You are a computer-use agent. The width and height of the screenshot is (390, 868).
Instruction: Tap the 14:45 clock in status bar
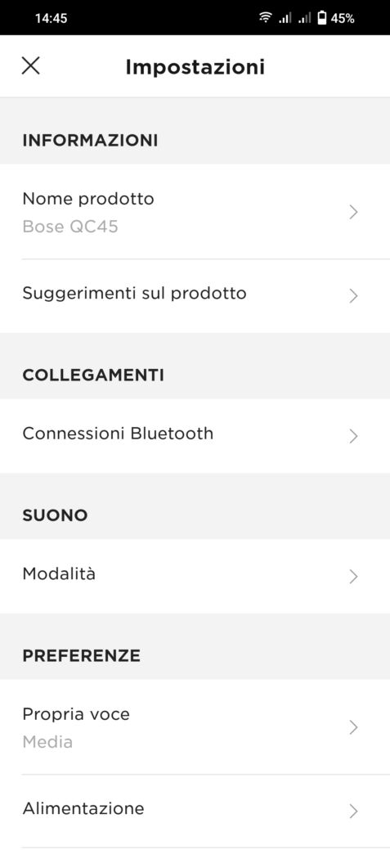[51, 18]
